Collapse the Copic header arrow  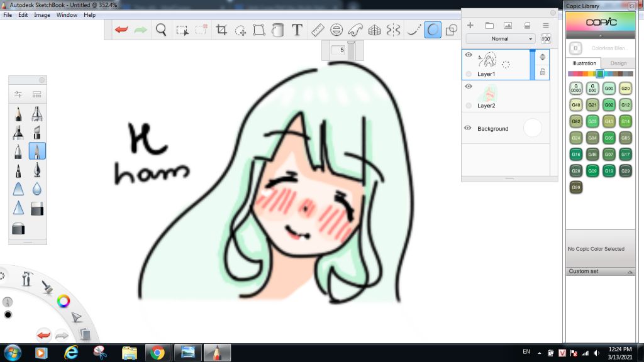click(601, 36)
